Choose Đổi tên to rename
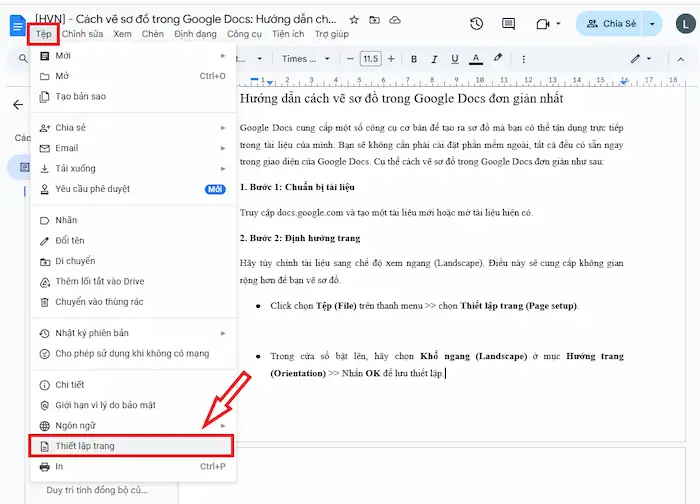The image size is (700, 504). pyautogui.click(x=133, y=241)
